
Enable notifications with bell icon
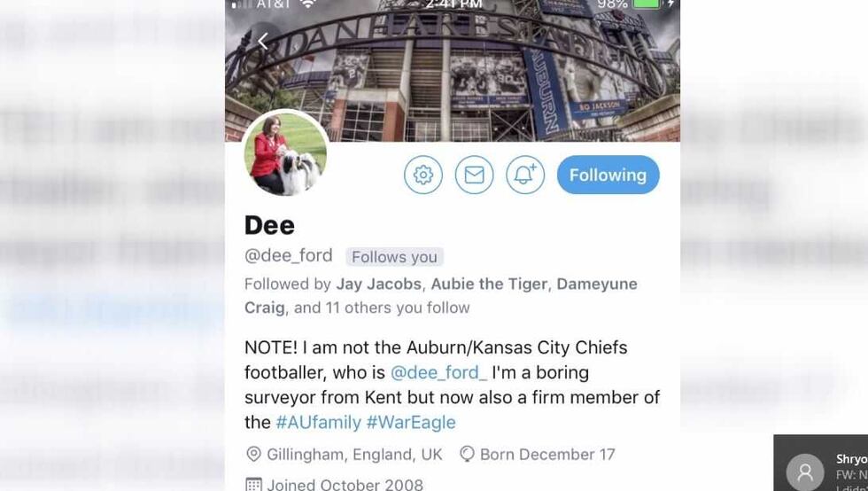pos(524,175)
